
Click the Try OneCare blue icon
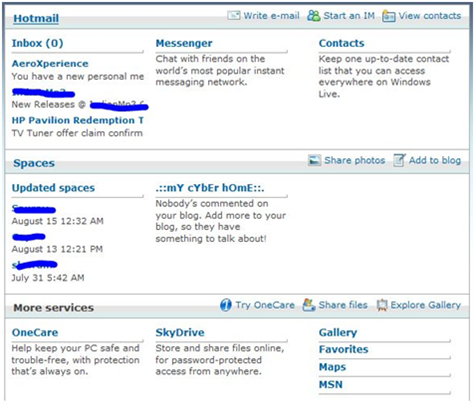point(226,305)
